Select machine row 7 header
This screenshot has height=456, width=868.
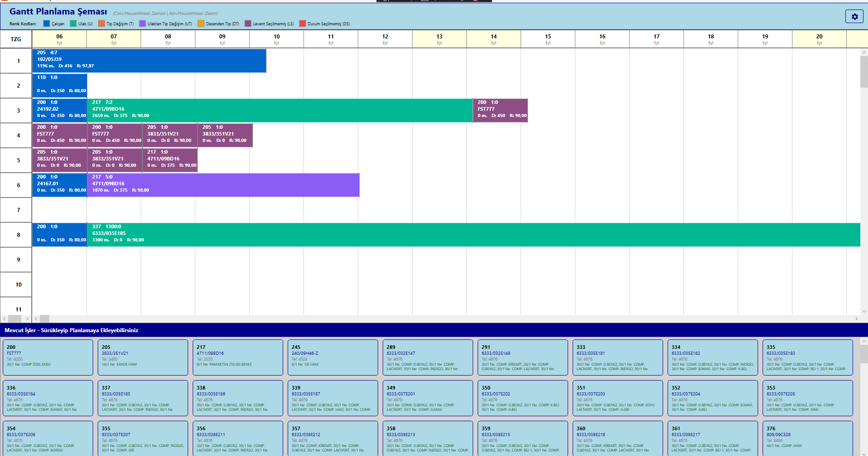click(18, 210)
